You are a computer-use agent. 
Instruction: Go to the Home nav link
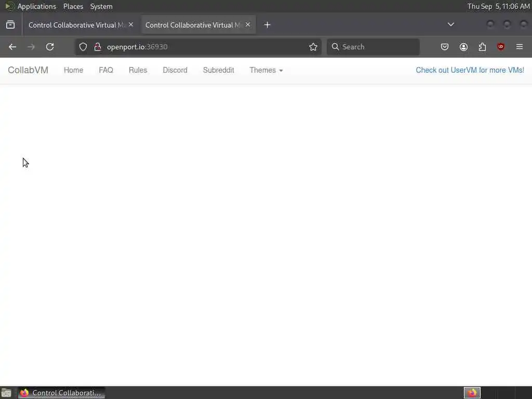(74, 70)
